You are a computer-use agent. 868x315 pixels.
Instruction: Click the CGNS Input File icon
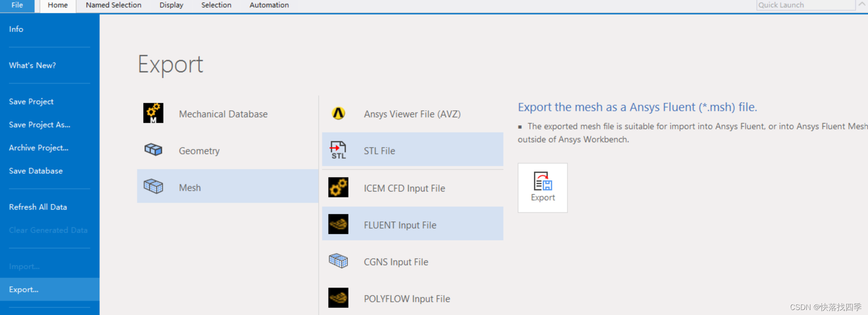(338, 261)
